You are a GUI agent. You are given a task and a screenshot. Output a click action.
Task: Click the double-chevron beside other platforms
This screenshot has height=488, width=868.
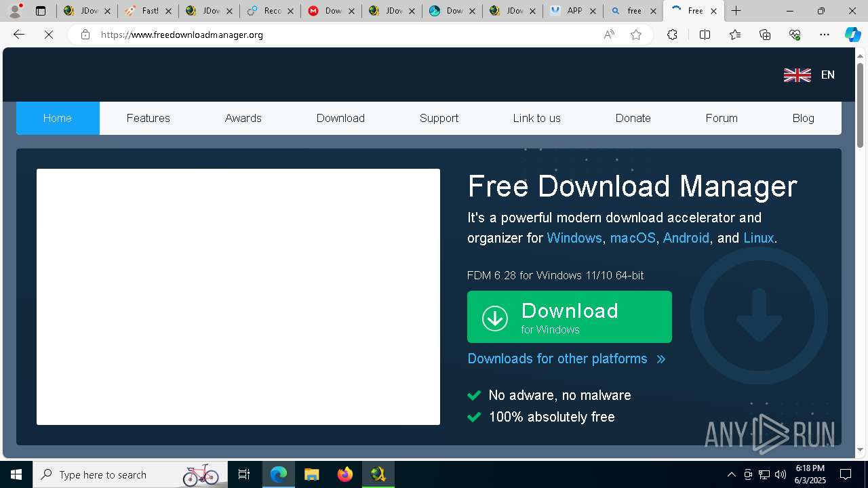coord(661,359)
